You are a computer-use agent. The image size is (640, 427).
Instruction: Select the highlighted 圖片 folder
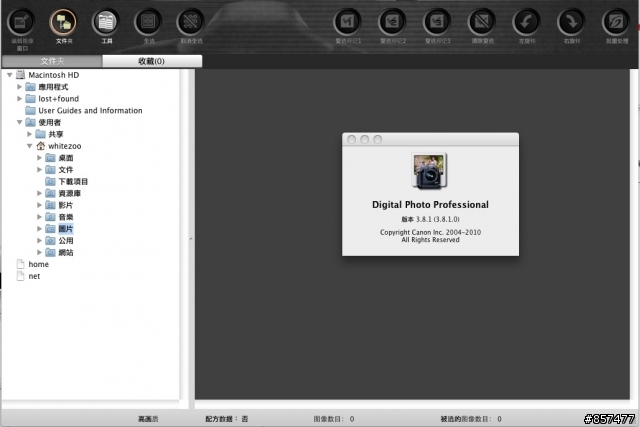(66, 229)
